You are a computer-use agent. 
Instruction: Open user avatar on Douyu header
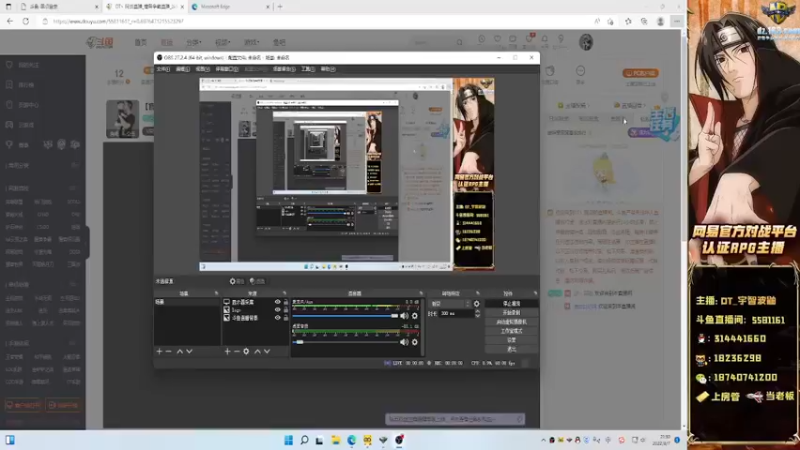pos(586,42)
